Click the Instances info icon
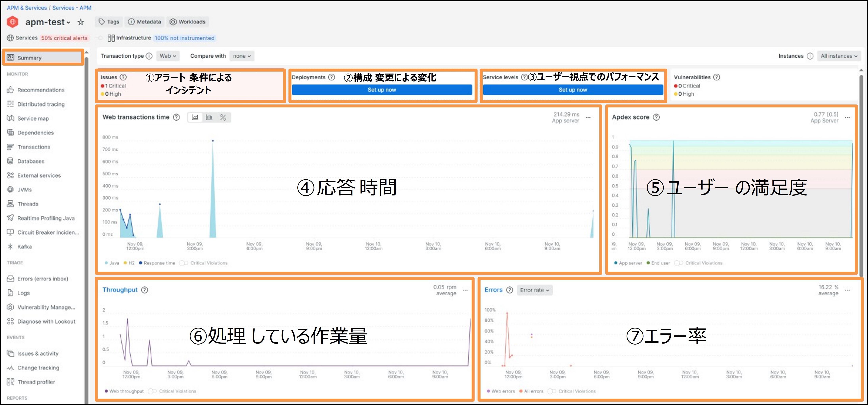This screenshot has height=405, width=868. click(x=810, y=56)
